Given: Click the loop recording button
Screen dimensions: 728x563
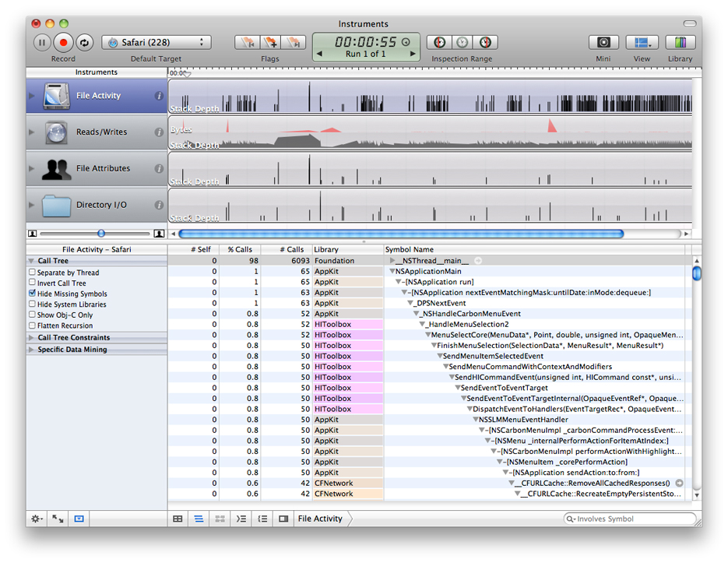Looking at the screenshot, I should 85,43.
